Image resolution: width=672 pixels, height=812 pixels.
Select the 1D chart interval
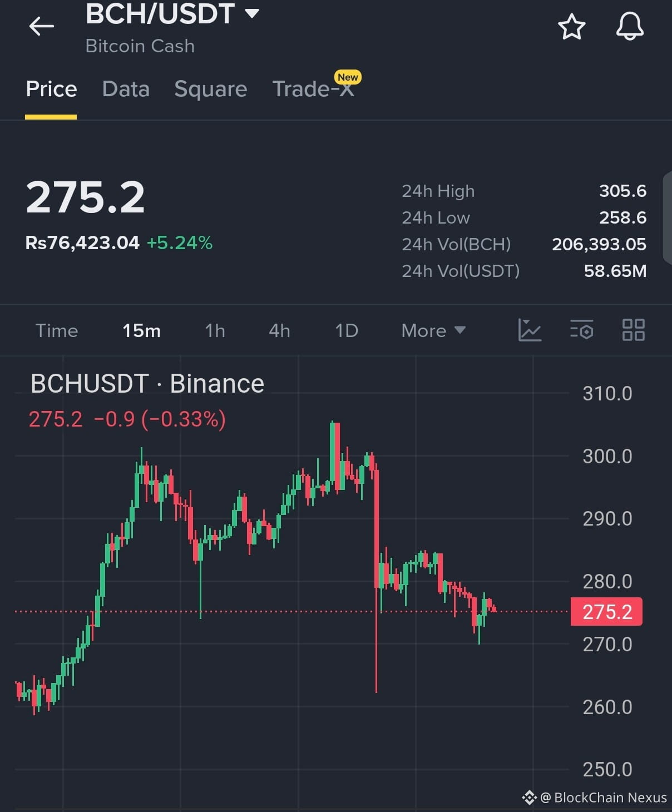click(347, 331)
